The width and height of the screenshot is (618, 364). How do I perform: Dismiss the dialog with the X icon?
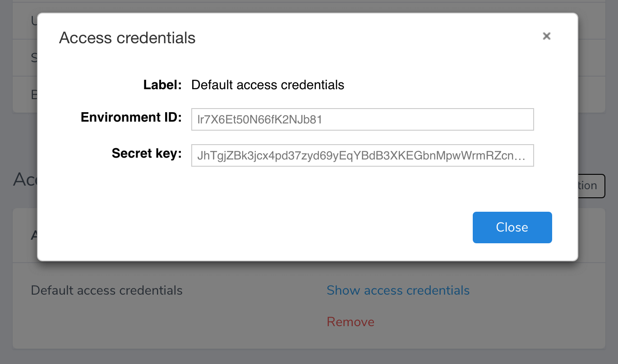[x=546, y=36]
